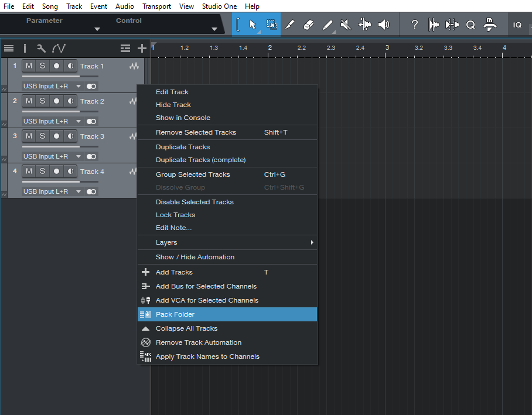
Task: Select the Bend tool
Action: tap(365, 25)
